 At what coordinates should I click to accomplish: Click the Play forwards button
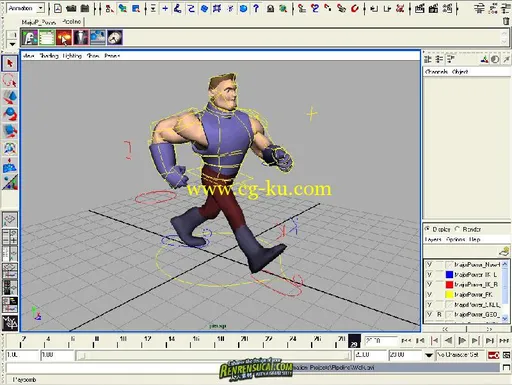click(x=462, y=341)
